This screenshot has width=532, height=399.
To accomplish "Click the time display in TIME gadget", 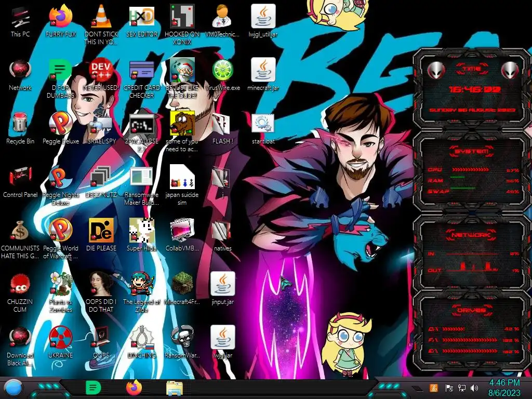I will pyautogui.click(x=475, y=89).
